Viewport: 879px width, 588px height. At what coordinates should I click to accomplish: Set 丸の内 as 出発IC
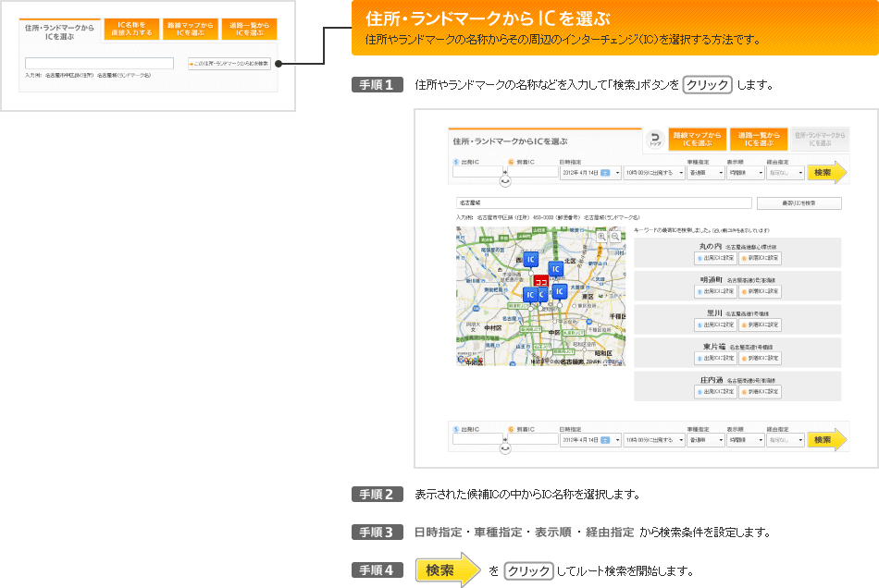click(x=715, y=258)
